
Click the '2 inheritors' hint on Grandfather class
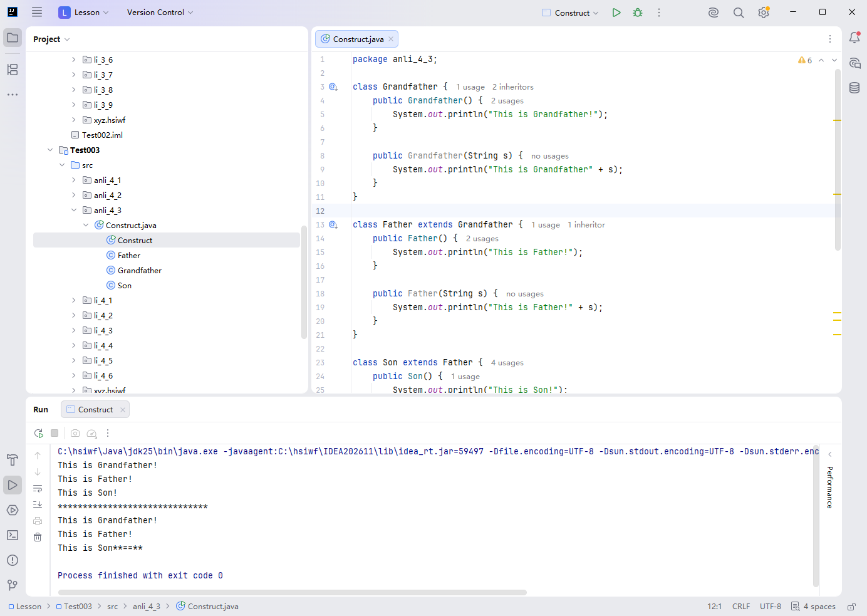513,87
